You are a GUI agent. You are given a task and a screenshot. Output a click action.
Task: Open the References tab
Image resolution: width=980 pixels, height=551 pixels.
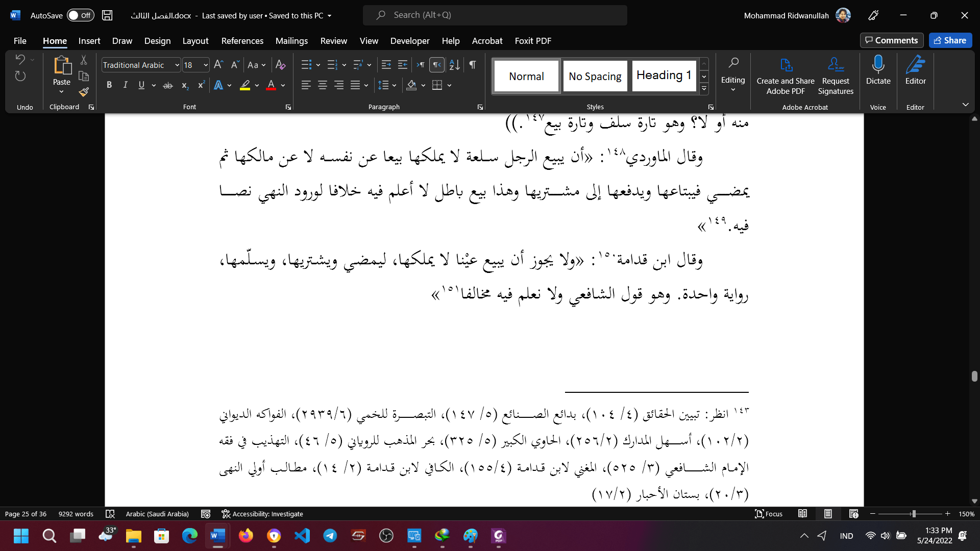242,41
